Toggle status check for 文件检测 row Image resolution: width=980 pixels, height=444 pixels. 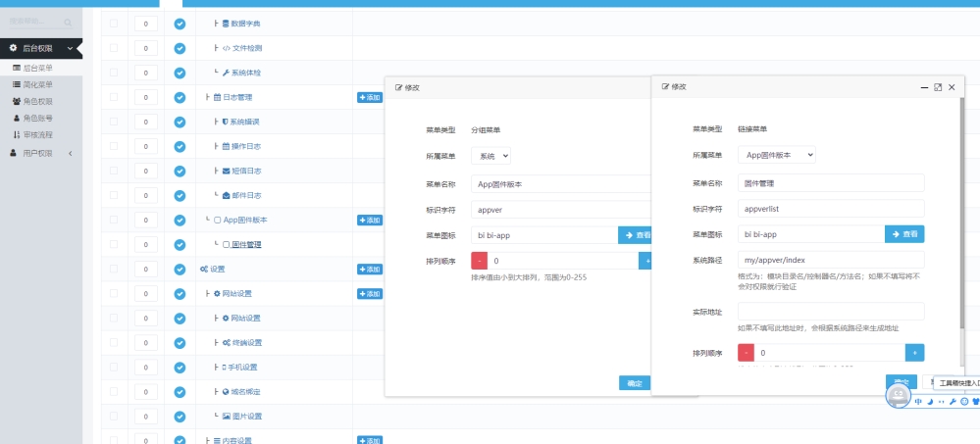(x=180, y=48)
